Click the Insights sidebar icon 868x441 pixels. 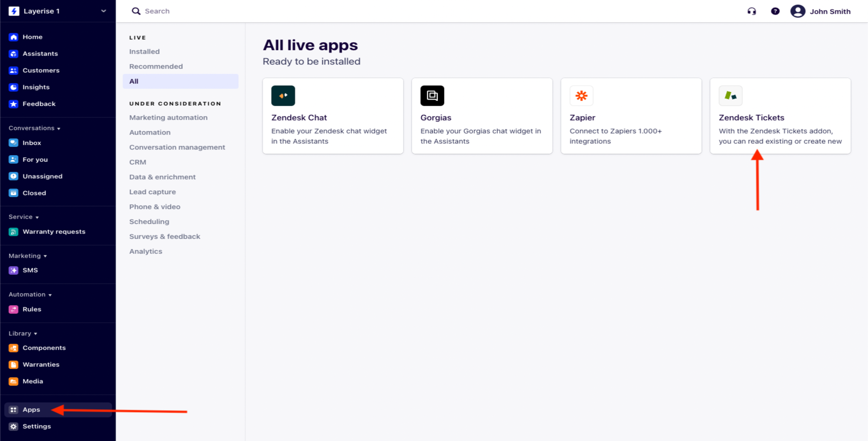click(x=14, y=87)
